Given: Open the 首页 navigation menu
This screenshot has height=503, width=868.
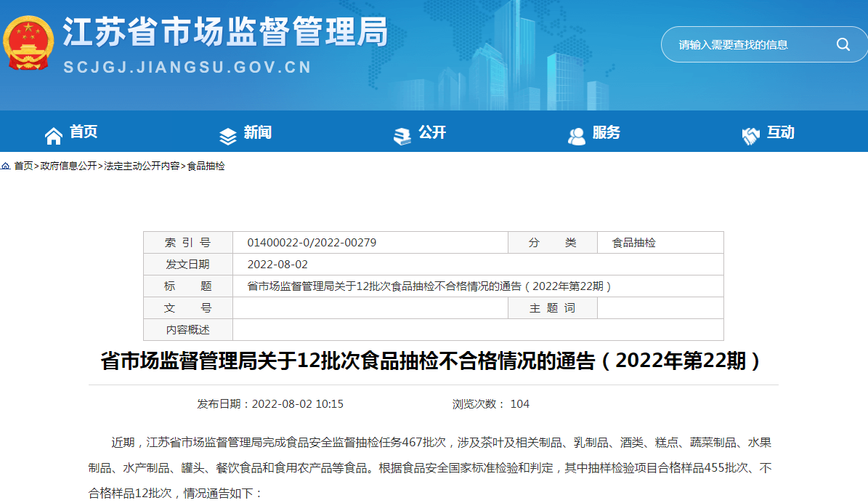Looking at the screenshot, I should (84, 132).
